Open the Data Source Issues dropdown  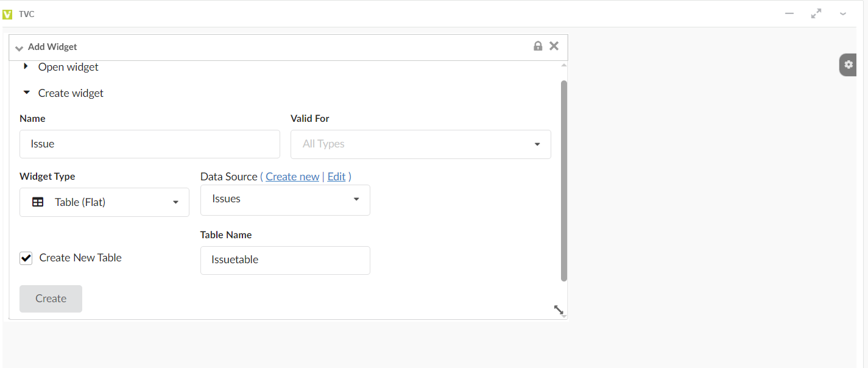tap(285, 199)
